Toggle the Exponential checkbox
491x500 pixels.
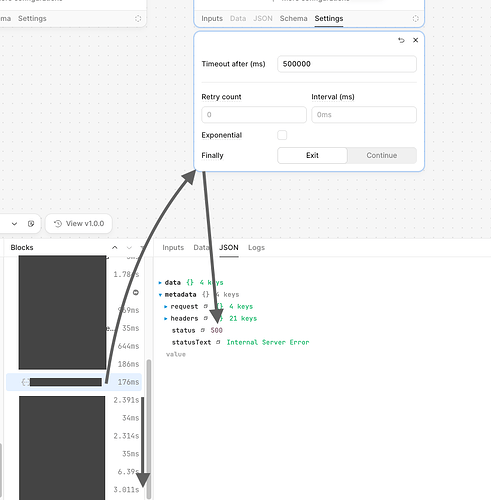click(x=282, y=135)
